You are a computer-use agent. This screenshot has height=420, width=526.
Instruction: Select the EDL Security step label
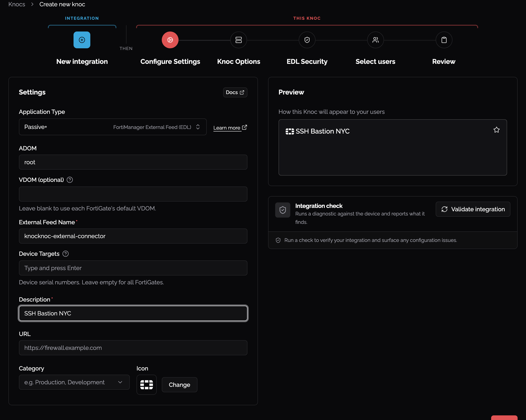click(x=307, y=62)
